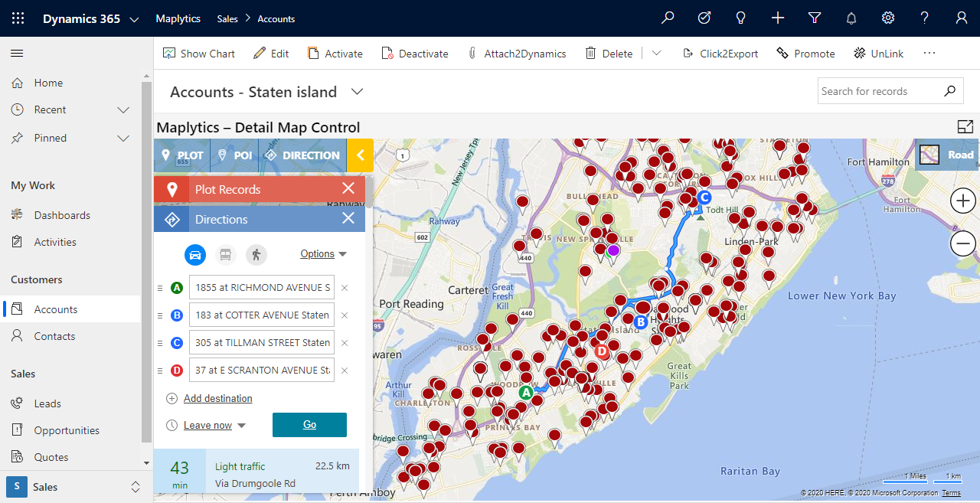The width and height of the screenshot is (980, 503).
Task: Open the help question mark icon
Action: [x=925, y=18]
